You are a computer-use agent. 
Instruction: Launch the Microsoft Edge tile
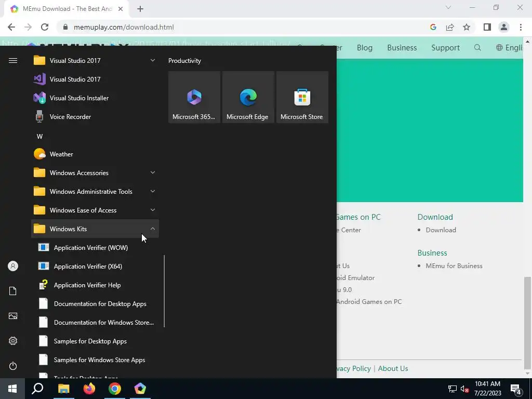click(248, 97)
